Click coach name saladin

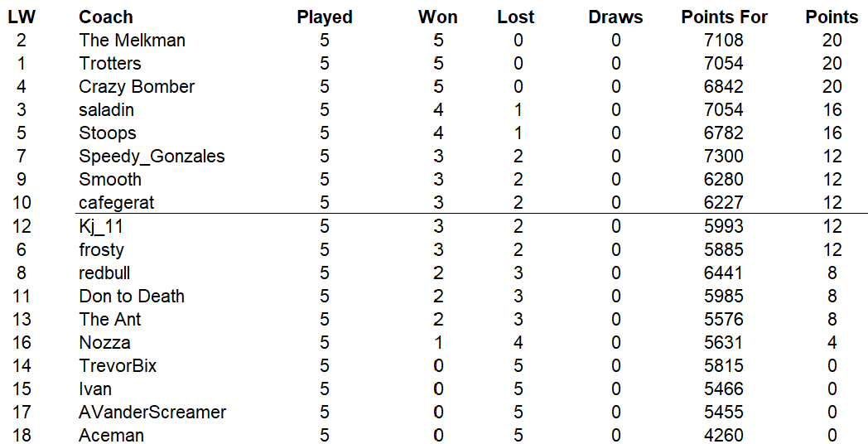(107, 109)
